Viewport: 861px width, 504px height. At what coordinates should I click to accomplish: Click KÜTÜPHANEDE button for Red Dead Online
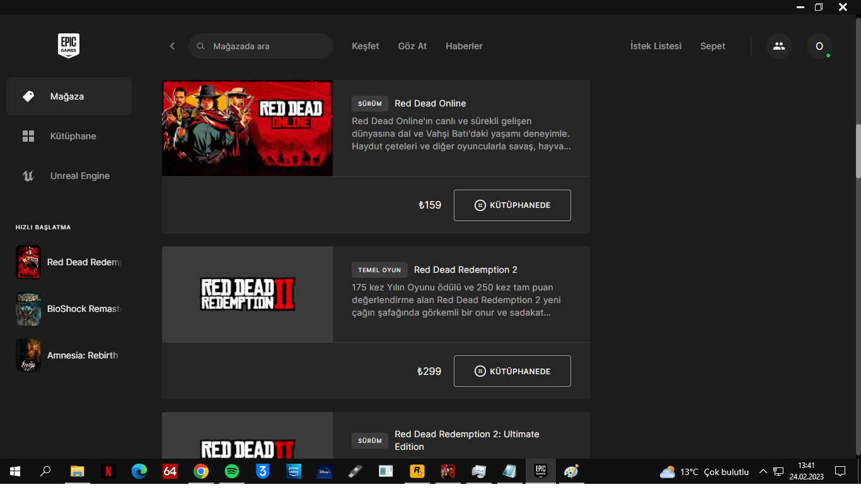(x=512, y=205)
